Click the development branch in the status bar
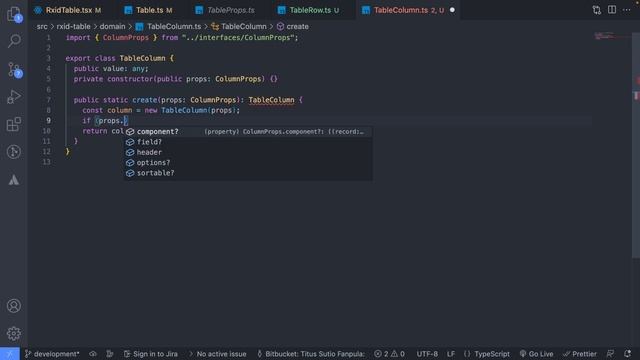The image size is (640, 360). coord(52,354)
